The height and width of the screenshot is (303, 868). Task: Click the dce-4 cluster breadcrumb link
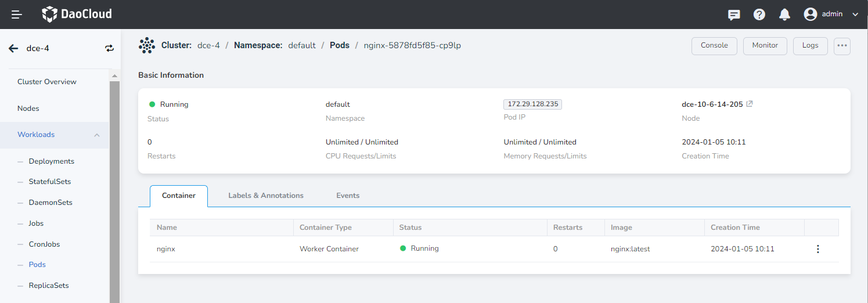tap(208, 45)
